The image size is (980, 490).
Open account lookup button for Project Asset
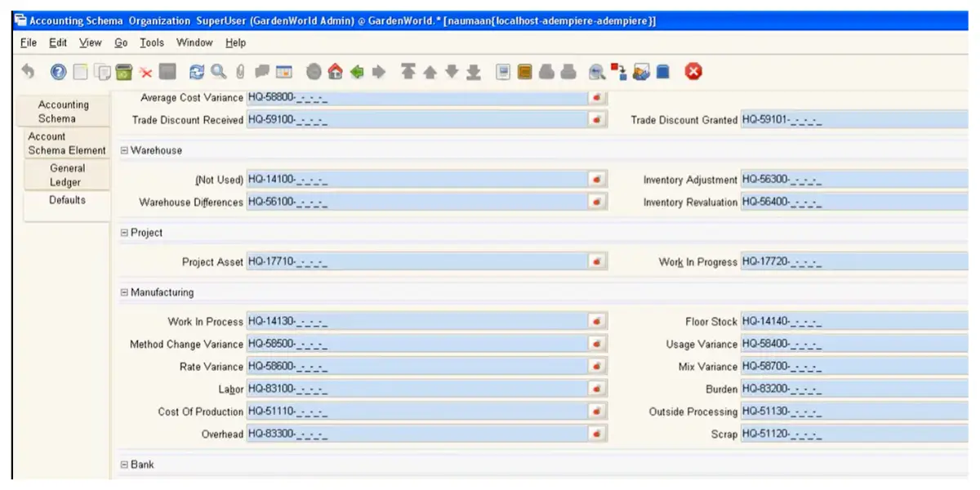click(598, 262)
